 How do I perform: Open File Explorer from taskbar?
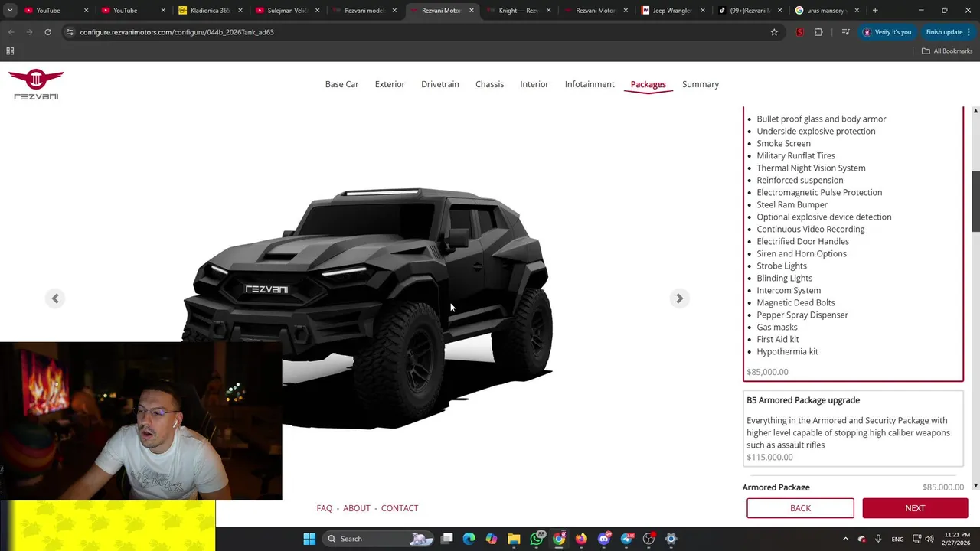pos(514,539)
